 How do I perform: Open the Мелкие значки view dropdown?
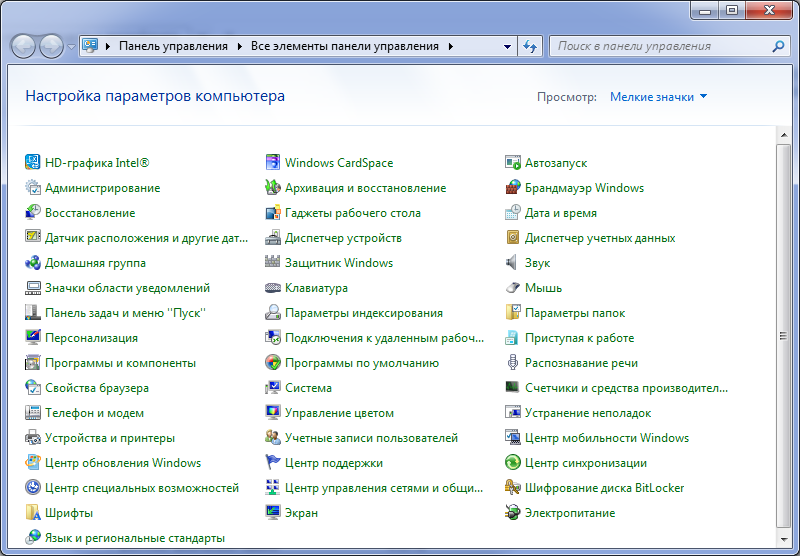pos(658,97)
